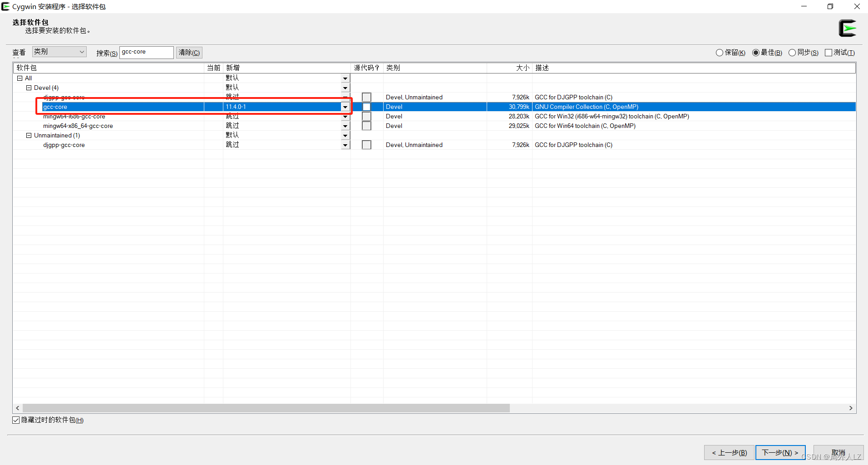Image resolution: width=868 pixels, height=465 pixels.
Task: Click the 28,203k size value
Action: 519,116
